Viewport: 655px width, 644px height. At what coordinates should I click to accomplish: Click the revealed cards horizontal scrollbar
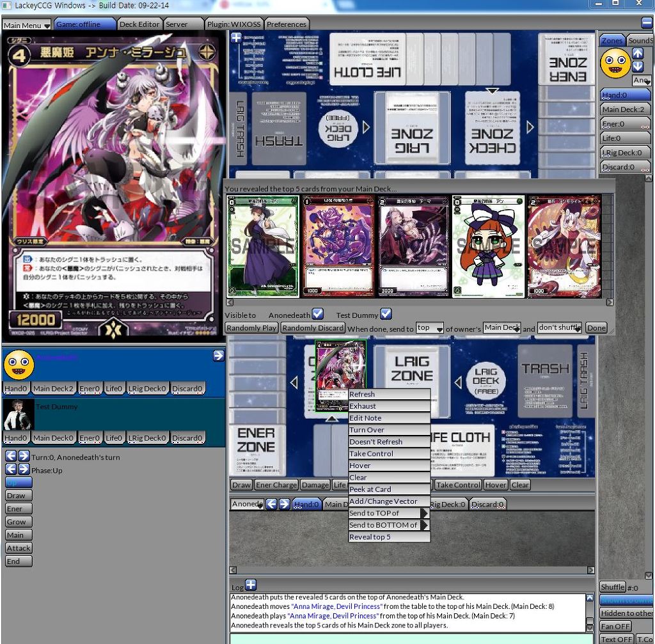(x=420, y=302)
